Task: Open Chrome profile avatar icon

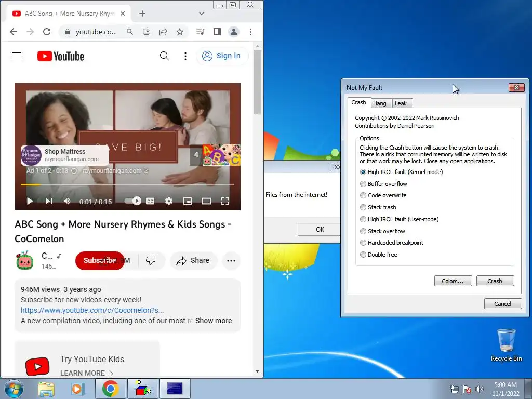Action: tap(234, 32)
